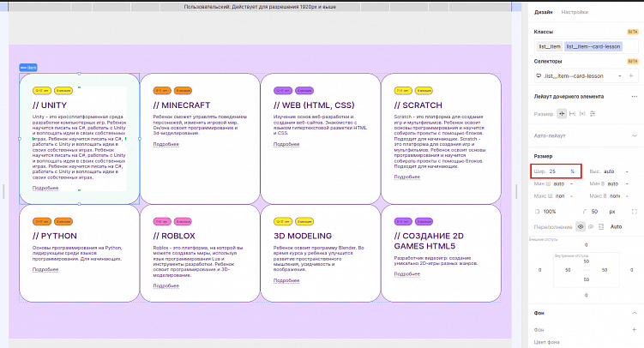Open the selector dropdown arrow for .list__item--card-lesson
644x348 pixels.
pos(619,76)
